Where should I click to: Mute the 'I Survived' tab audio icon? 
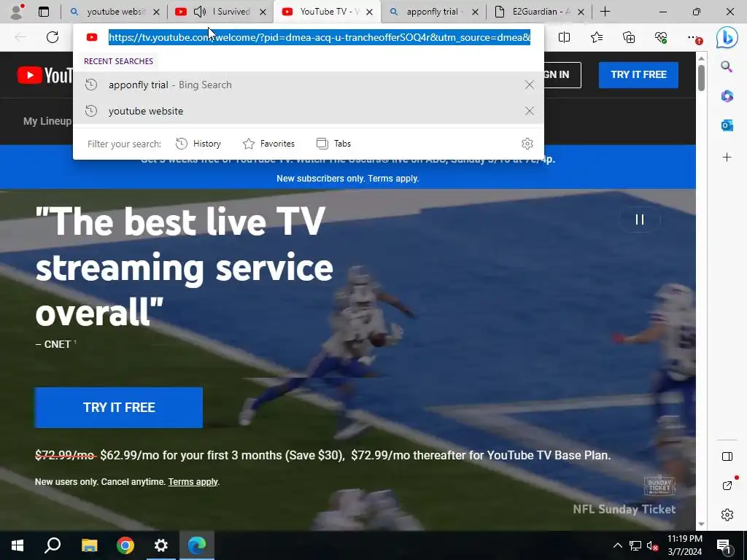click(x=200, y=12)
